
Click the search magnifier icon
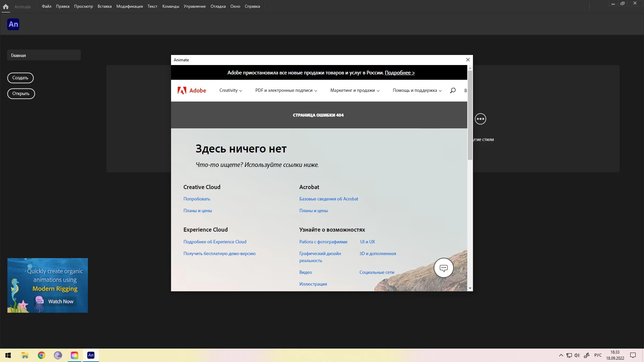tap(452, 90)
